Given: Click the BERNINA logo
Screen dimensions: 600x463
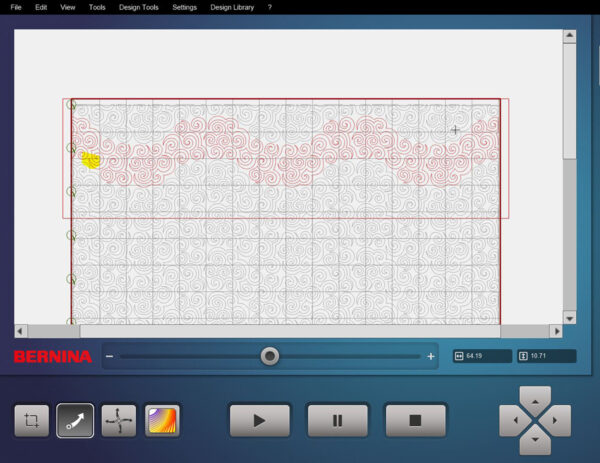Looking at the screenshot, I should (53, 357).
